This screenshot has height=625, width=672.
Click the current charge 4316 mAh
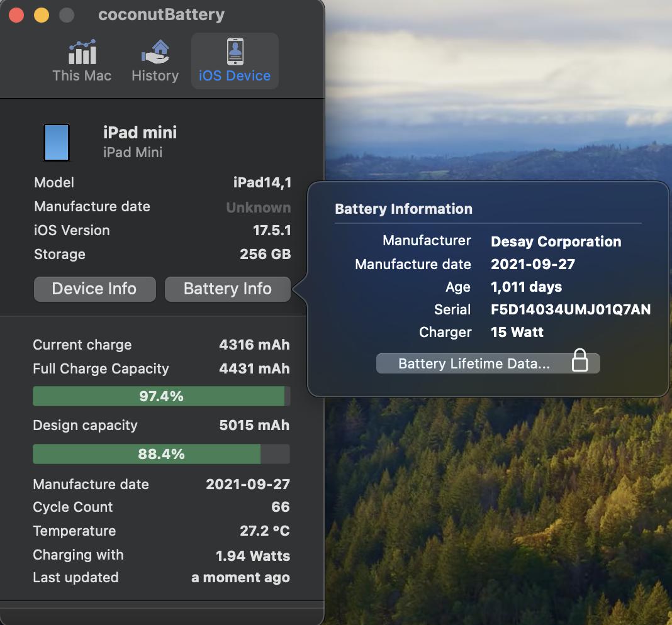[x=255, y=345]
